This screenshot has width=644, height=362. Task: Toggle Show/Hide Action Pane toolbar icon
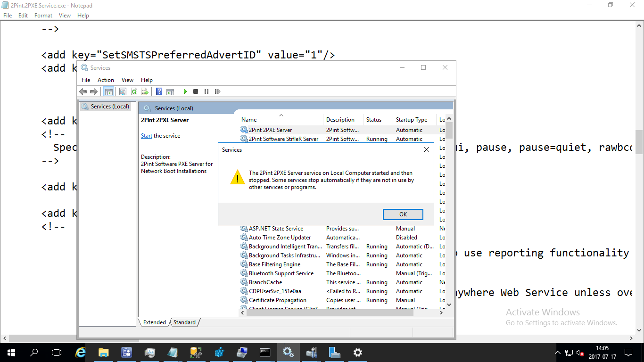click(x=170, y=91)
